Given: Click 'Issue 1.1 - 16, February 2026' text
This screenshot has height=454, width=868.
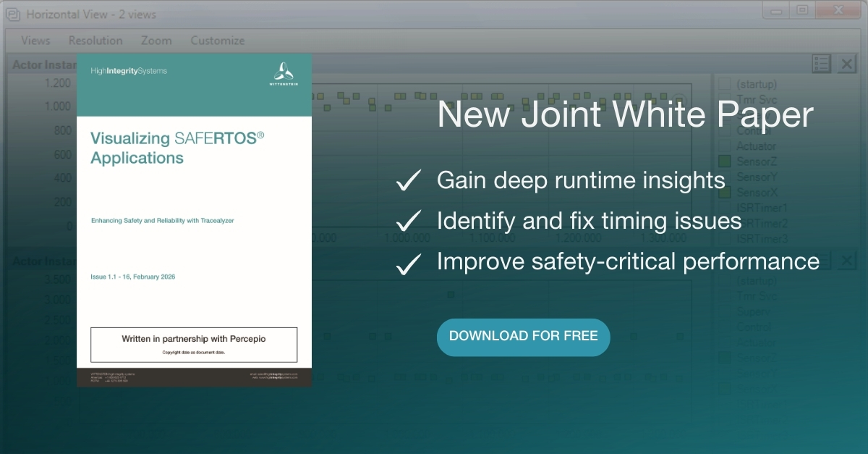Looking at the screenshot, I should coord(133,277).
